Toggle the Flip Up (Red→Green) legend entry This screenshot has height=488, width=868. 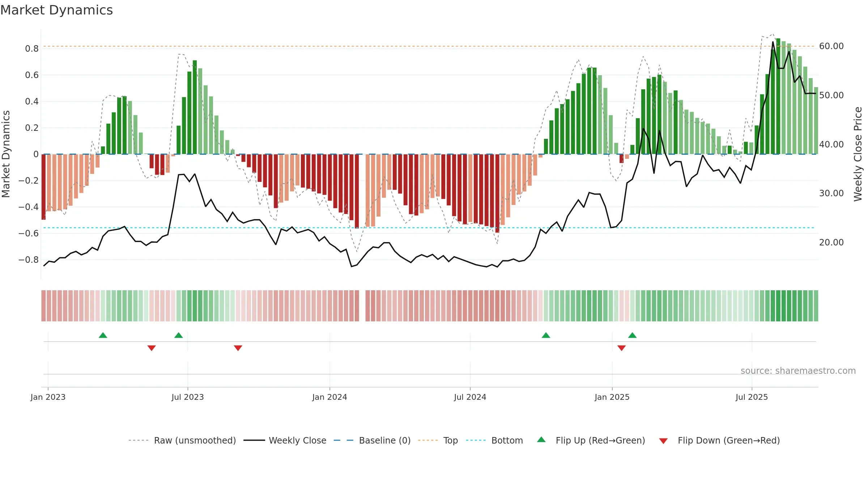pyautogui.click(x=591, y=440)
